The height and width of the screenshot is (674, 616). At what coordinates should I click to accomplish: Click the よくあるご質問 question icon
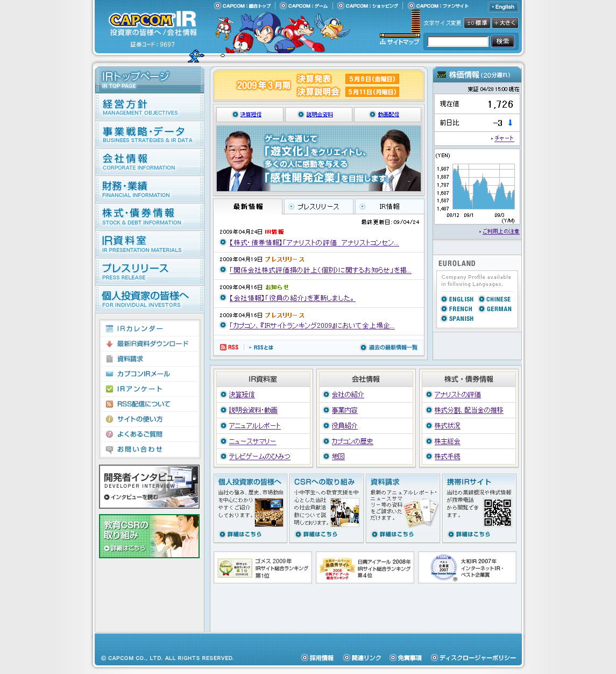110,434
